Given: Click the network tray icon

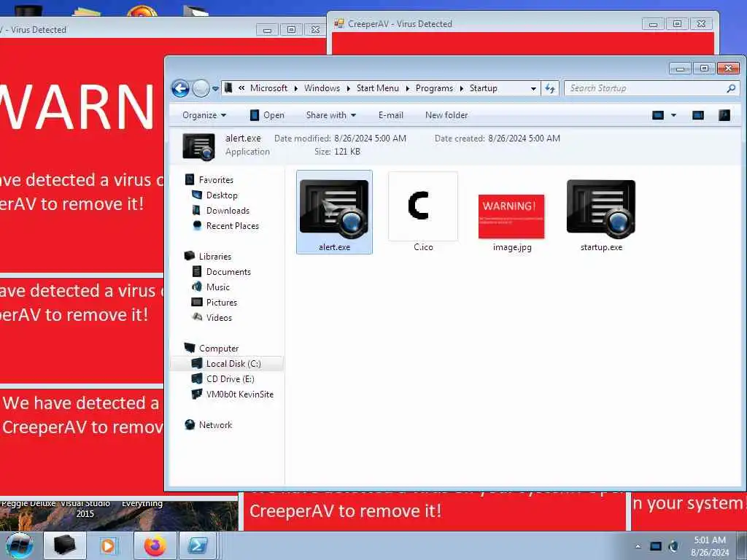Looking at the screenshot, I should coord(656,546).
